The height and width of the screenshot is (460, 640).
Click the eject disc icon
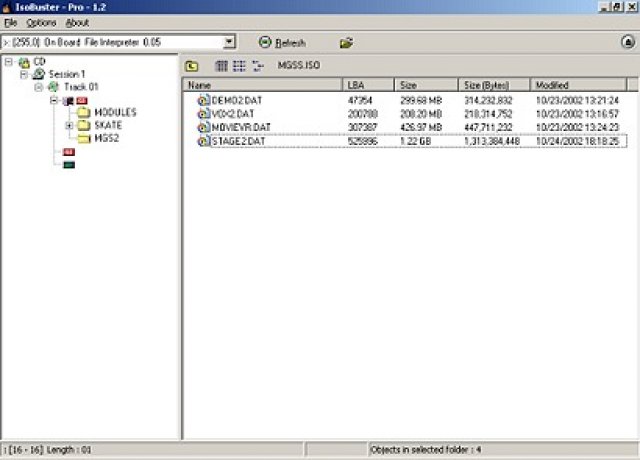pos(628,42)
